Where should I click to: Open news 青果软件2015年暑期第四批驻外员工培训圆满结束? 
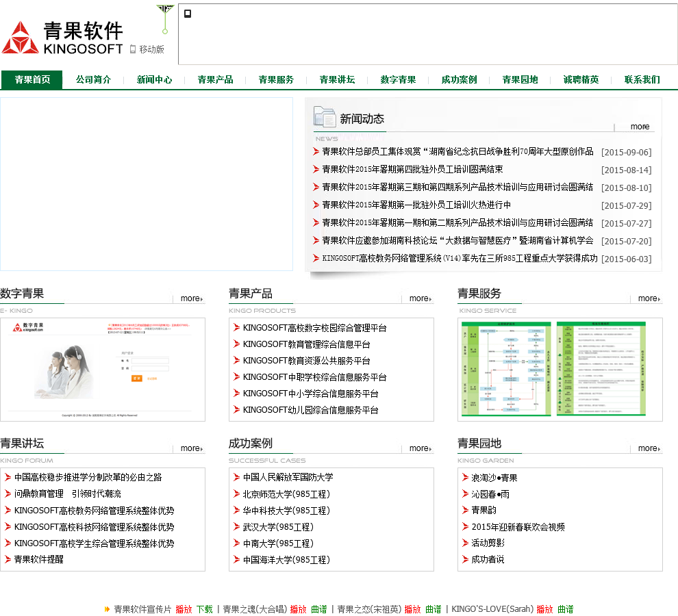tap(412, 170)
